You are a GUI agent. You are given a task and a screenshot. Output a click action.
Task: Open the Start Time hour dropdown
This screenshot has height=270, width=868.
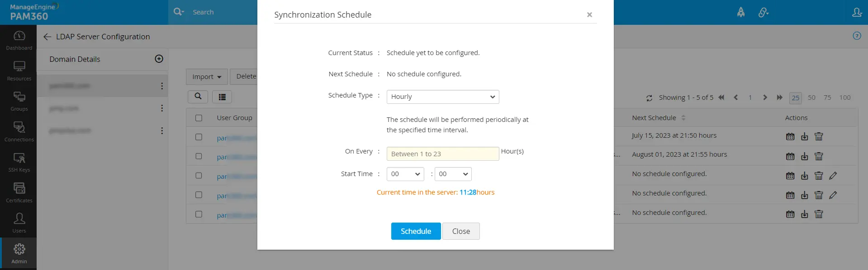[404, 174]
